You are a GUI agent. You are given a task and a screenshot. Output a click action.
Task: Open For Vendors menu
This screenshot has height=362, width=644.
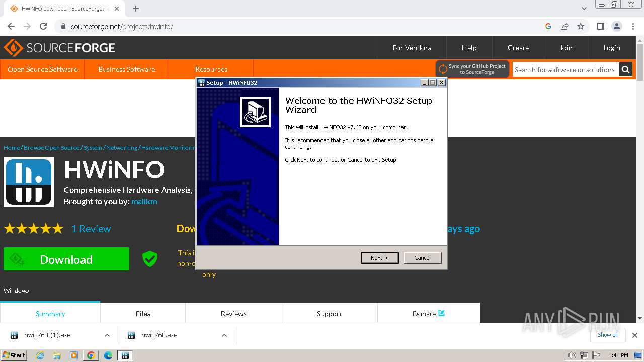(412, 48)
